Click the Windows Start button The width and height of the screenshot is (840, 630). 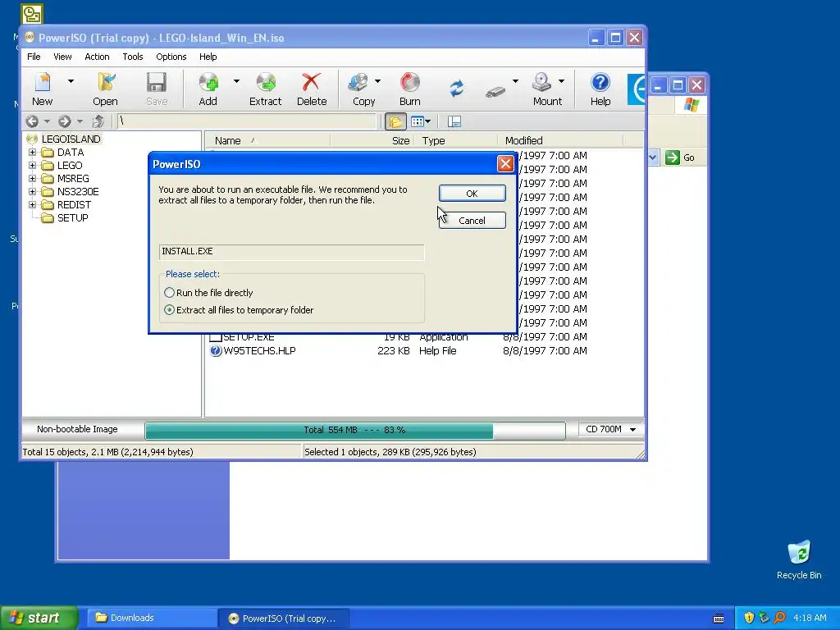coord(39,618)
